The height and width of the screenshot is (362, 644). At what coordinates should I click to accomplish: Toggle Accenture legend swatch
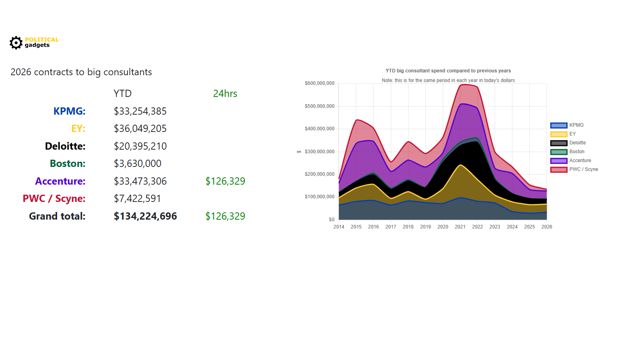point(559,160)
